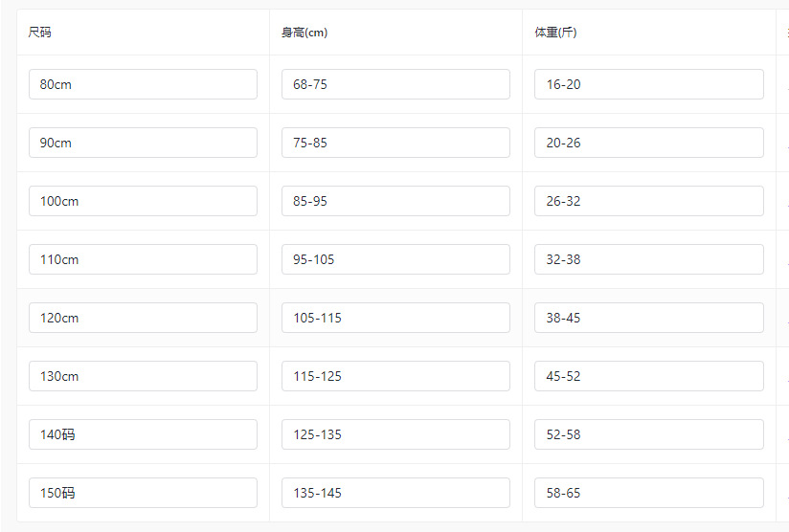
Task: Edit the size field reading 140码
Action: click(143, 434)
